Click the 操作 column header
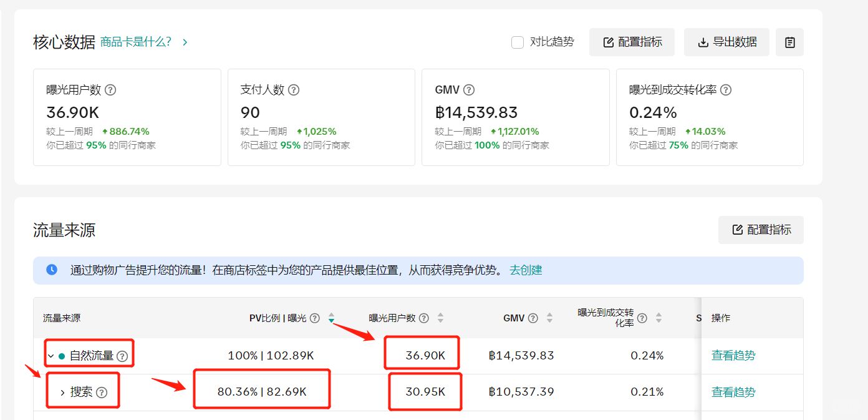Viewport: 868px width, 420px height. coord(721,318)
